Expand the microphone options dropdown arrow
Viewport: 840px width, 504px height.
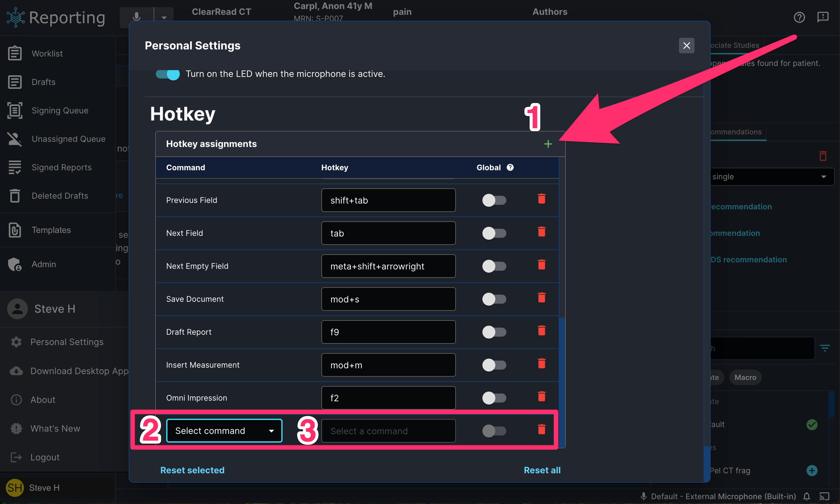[164, 17]
